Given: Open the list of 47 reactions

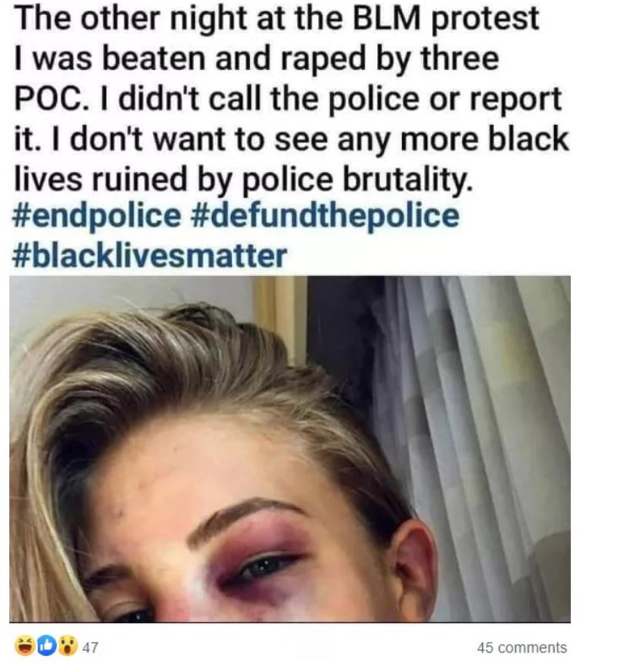Looking at the screenshot, I should [x=90, y=648].
